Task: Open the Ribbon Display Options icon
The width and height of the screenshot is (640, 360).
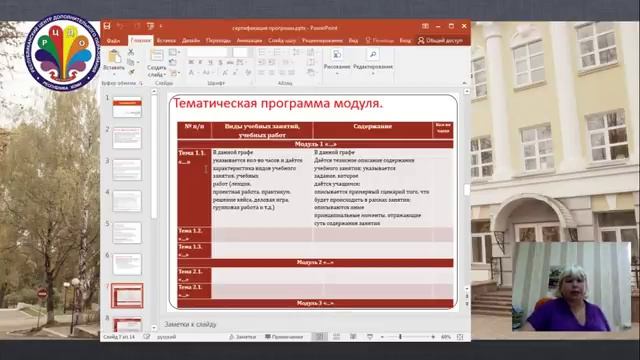Action: pyautogui.click(x=425, y=26)
